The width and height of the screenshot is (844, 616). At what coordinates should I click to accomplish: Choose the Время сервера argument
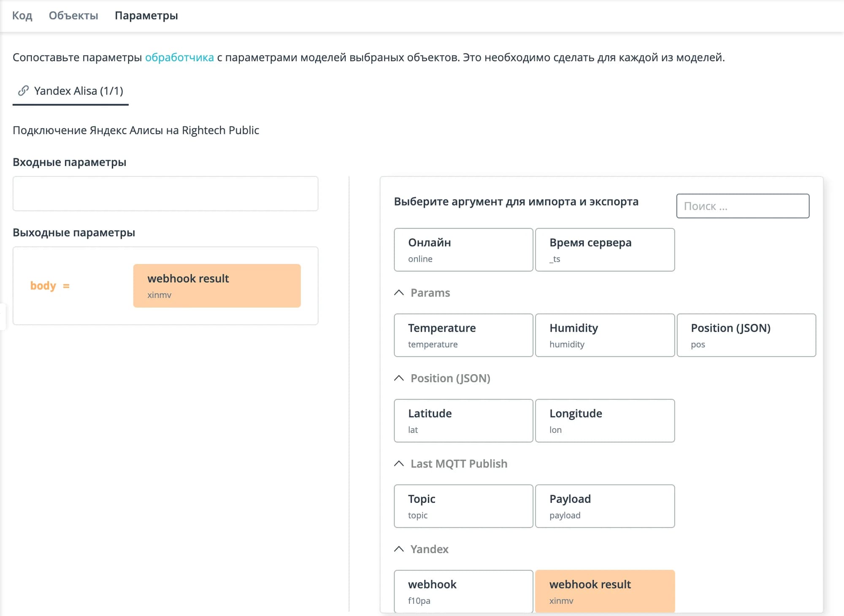click(x=605, y=250)
